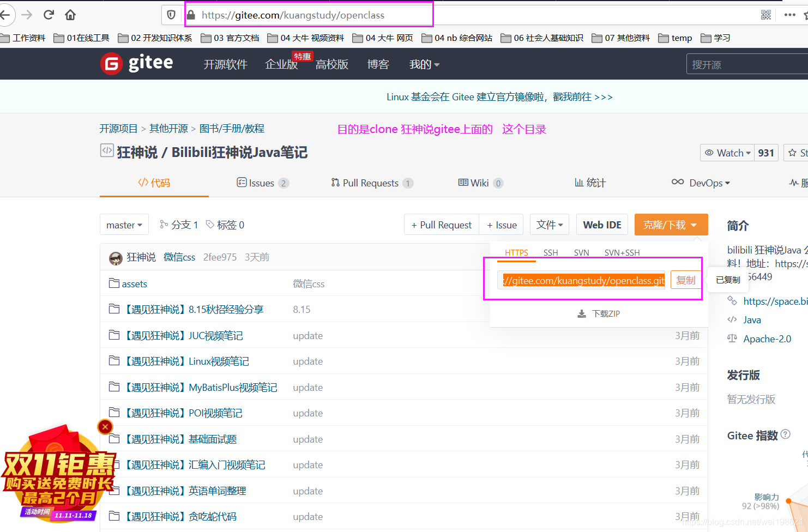
Task: Open the temp bookmark folder
Action: click(x=675, y=38)
